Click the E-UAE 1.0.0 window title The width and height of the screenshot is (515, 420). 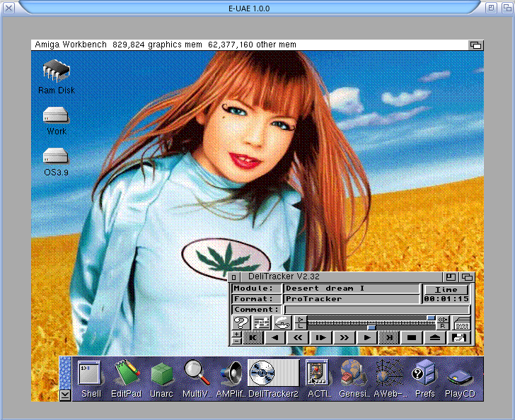pos(249,8)
